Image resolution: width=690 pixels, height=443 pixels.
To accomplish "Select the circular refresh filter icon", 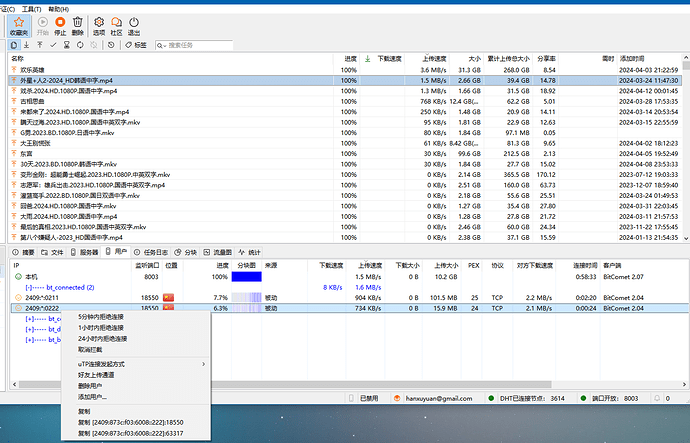I will click(80, 45).
